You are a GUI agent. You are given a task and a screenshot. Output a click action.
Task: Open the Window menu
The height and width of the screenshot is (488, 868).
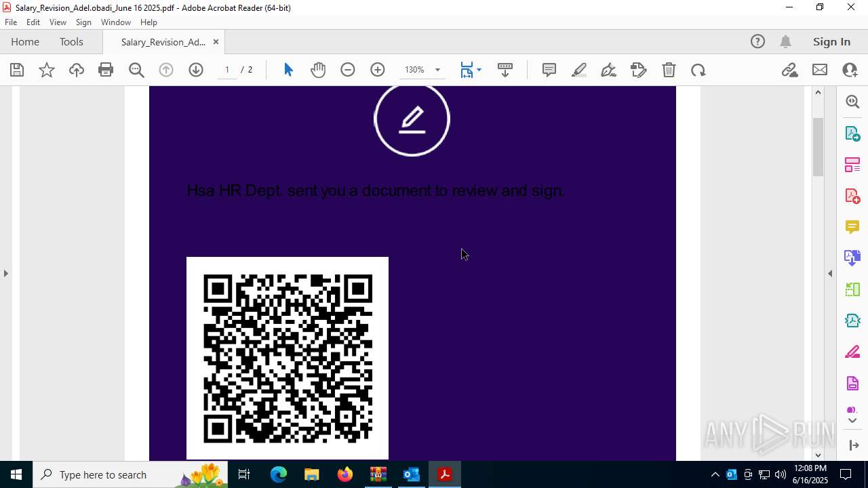(116, 22)
